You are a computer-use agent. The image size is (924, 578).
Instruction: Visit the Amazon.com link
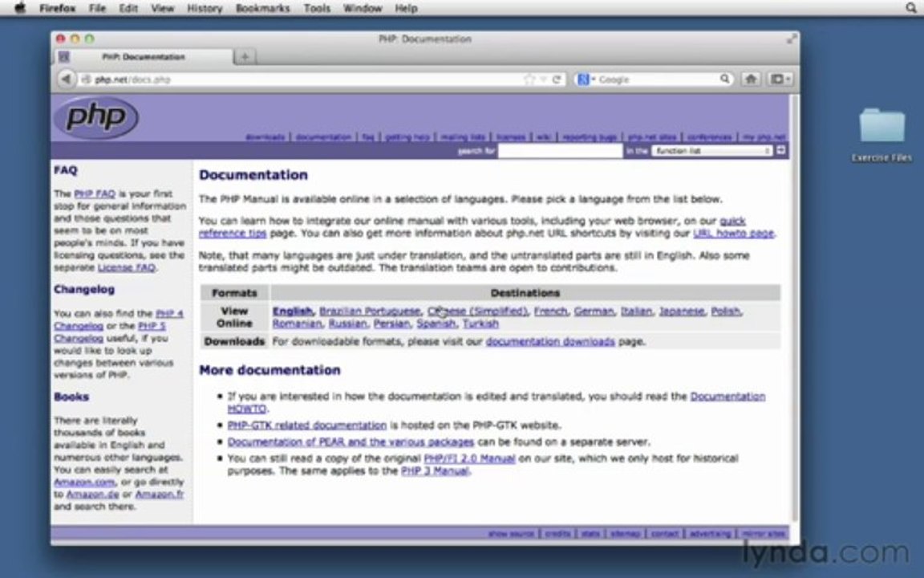(84, 482)
